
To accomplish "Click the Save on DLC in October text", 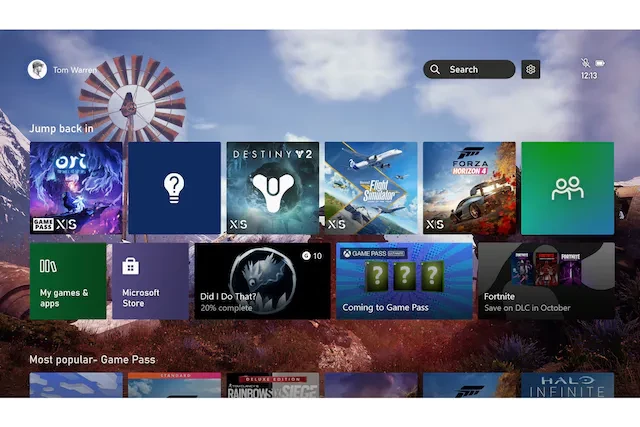I will coord(527,308).
